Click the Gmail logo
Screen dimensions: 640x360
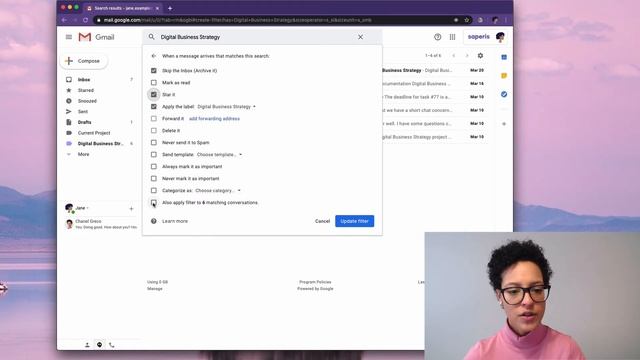(96, 37)
